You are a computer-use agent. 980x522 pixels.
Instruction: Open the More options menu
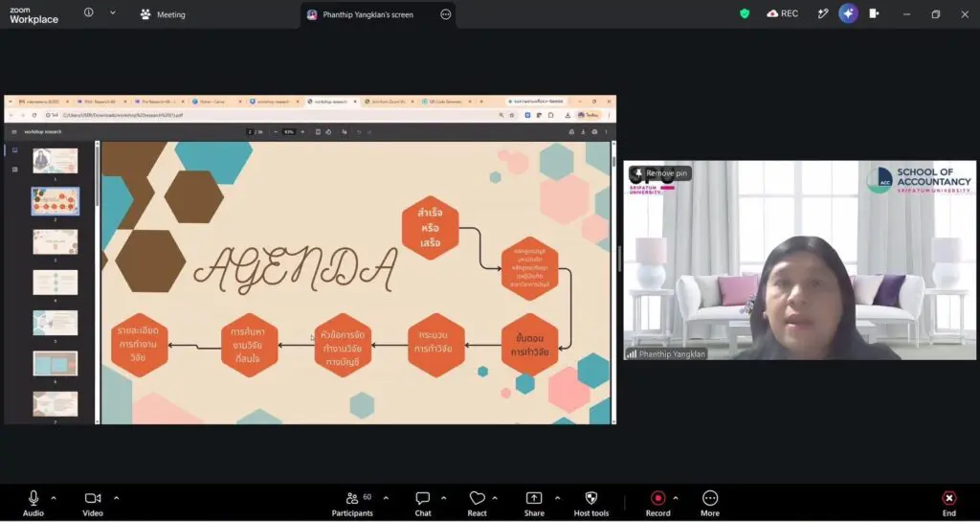710,503
